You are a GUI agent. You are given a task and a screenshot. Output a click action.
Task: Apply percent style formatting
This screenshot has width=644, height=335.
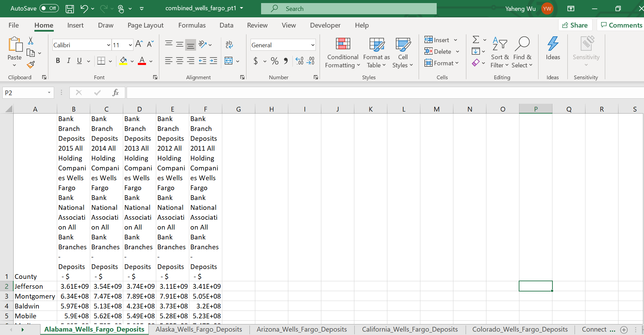[x=274, y=61]
